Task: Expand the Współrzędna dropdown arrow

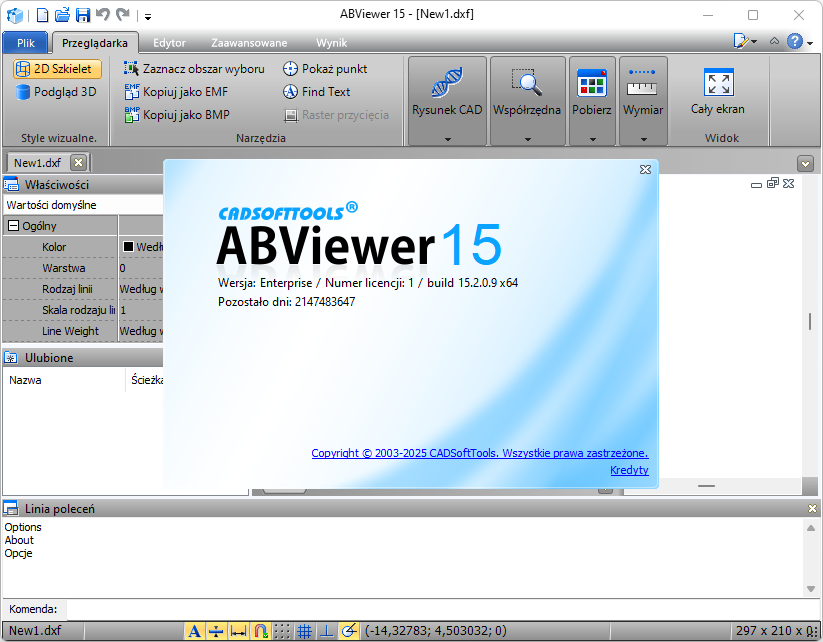Action: pyautogui.click(x=528, y=139)
